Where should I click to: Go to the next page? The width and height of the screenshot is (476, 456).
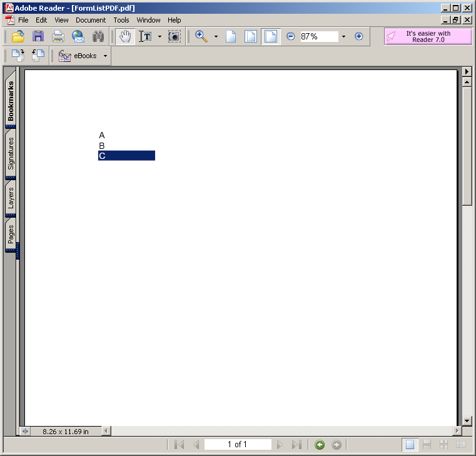point(280,445)
